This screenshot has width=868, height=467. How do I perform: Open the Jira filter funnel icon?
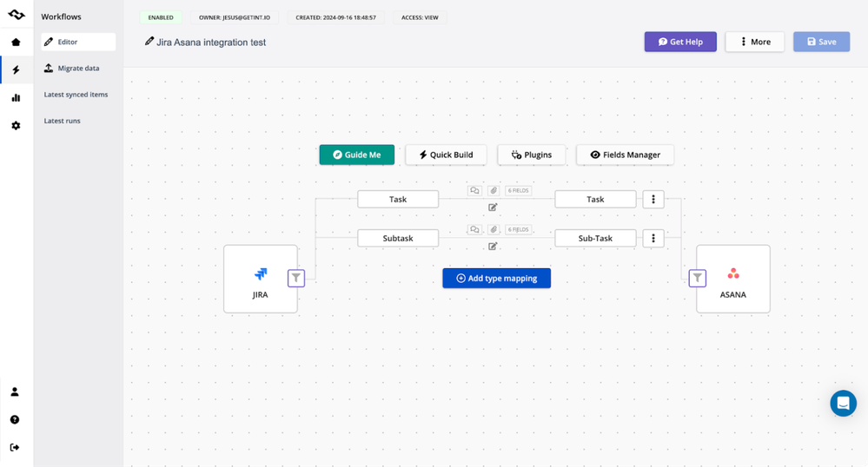click(296, 278)
